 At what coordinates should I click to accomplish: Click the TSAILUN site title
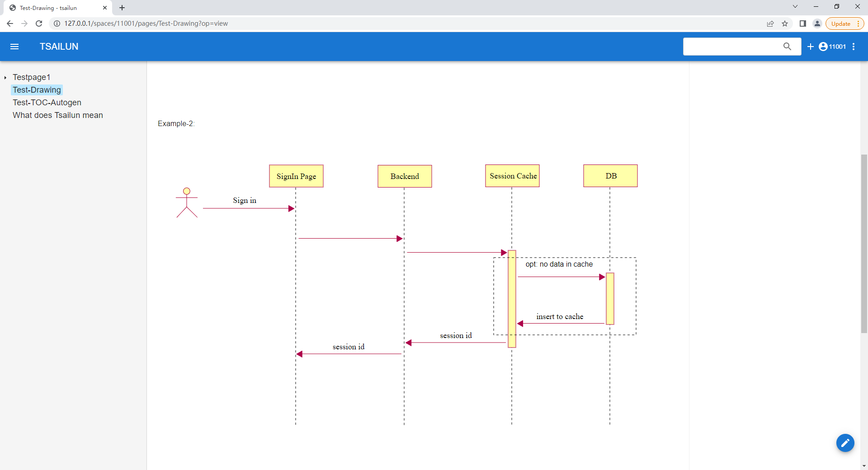pos(59,47)
